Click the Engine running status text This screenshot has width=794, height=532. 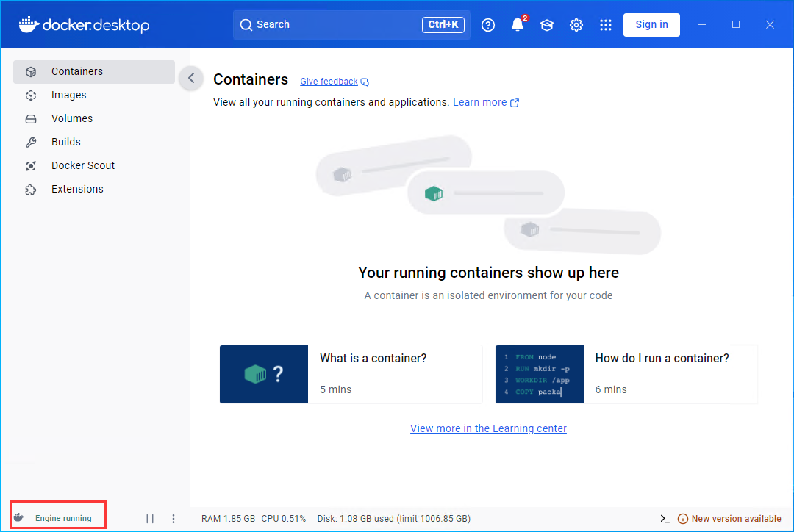[x=63, y=518]
